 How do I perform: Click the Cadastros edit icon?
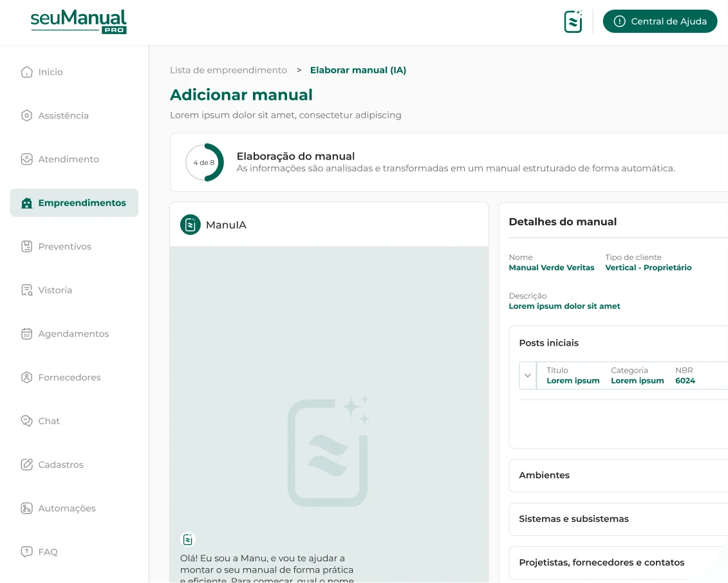point(27,465)
